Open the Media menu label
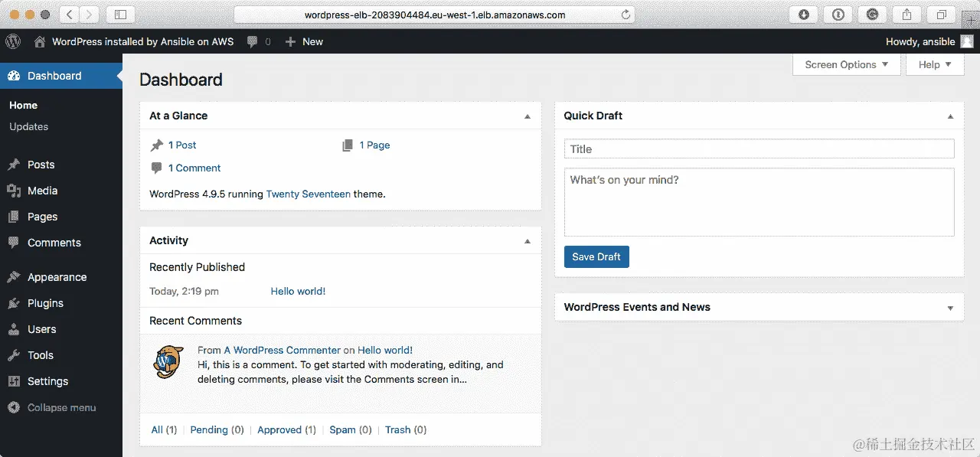 click(43, 191)
